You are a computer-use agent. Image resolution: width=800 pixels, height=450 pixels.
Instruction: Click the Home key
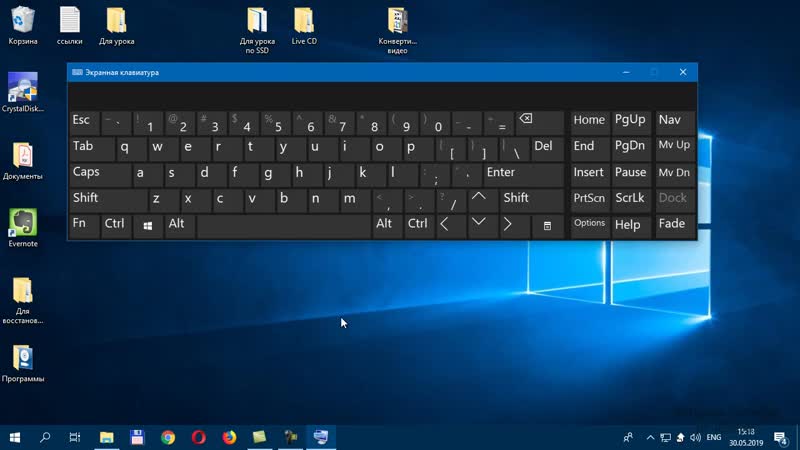(x=590, y=123)
